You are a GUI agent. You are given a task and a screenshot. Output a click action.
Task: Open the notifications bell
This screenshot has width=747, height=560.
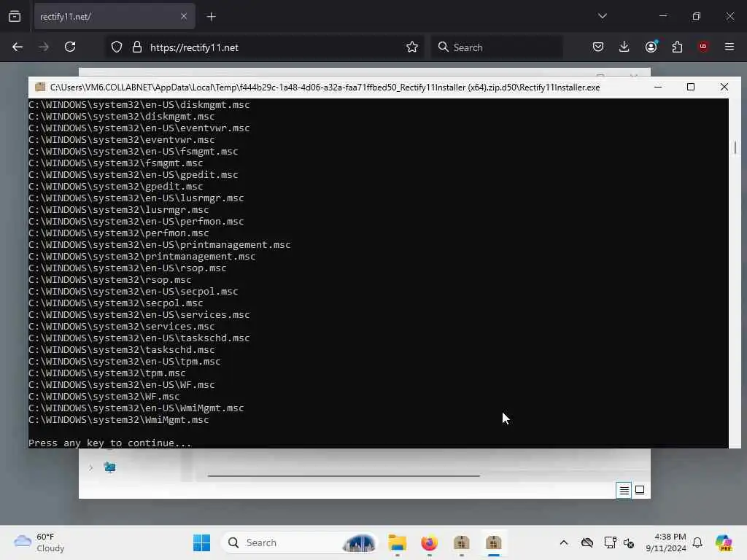tap(697, 542)
